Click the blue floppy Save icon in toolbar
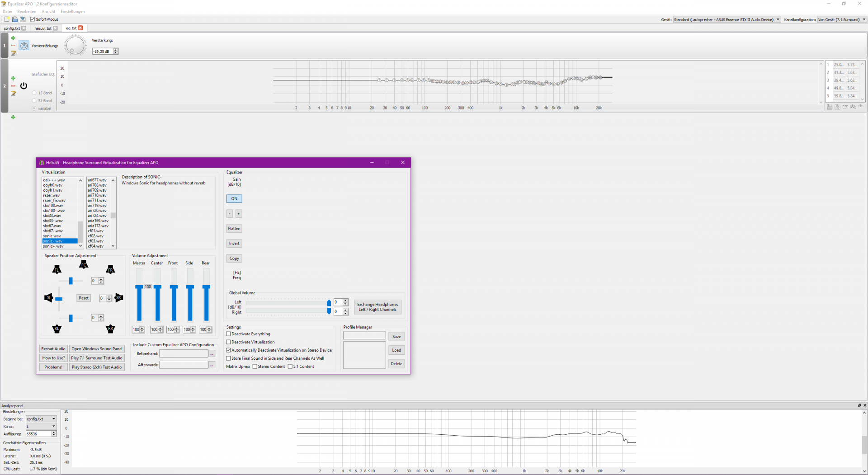Image resolution: width=868 pixels, height=475 pixels. coord(15,19)
